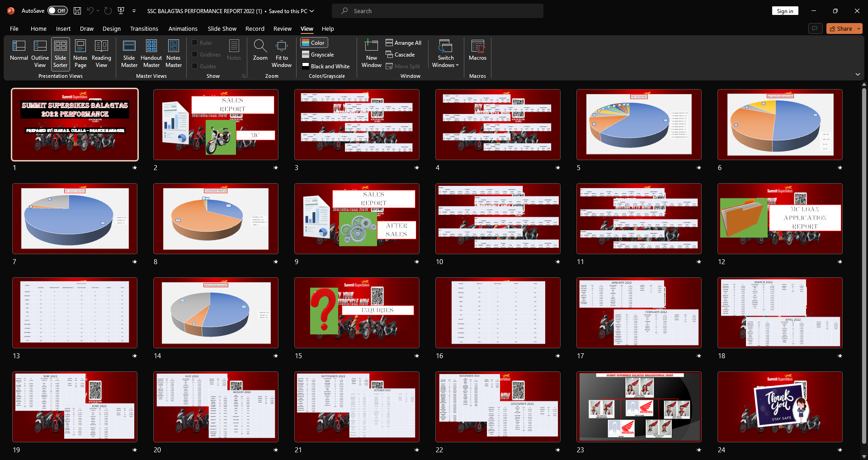Enable the Gridlines checkbox
This screenshot has height=460, width=868.
coord(195,54)
